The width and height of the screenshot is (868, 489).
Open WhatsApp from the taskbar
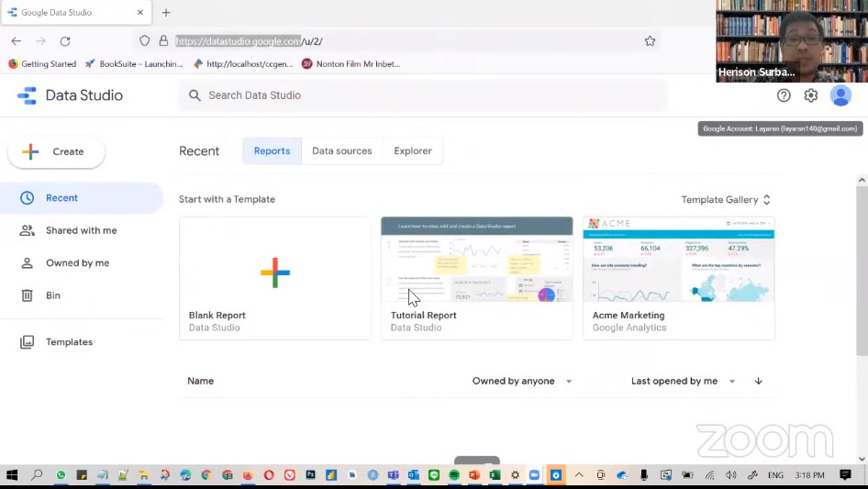point(61,475)
